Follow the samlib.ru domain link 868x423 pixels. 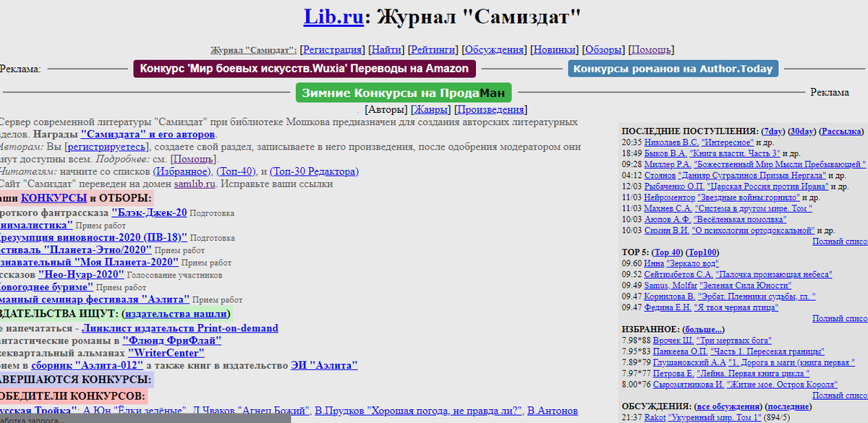click(x=195, y=184)
